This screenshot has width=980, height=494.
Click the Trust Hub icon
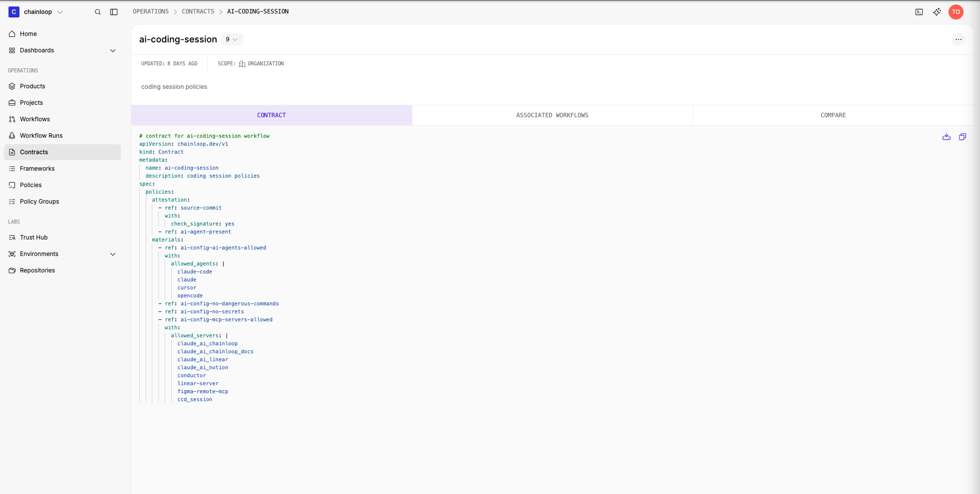(12, 238)
